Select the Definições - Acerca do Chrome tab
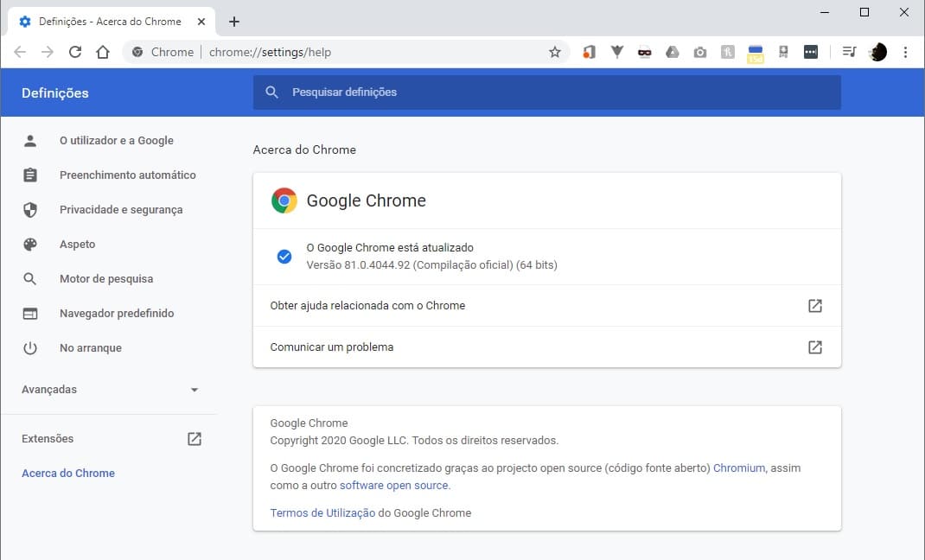Screen dimensions: 925x560 click(112, 22)
